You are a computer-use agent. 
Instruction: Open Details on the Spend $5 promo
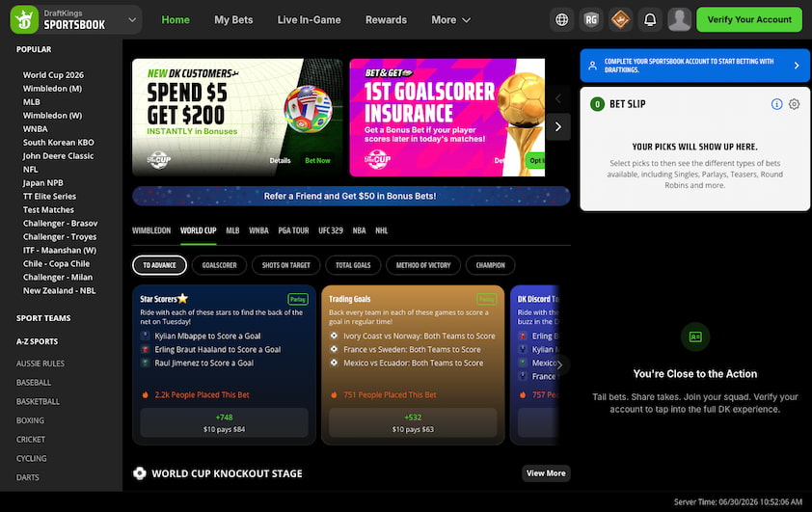tap(281, 160)
